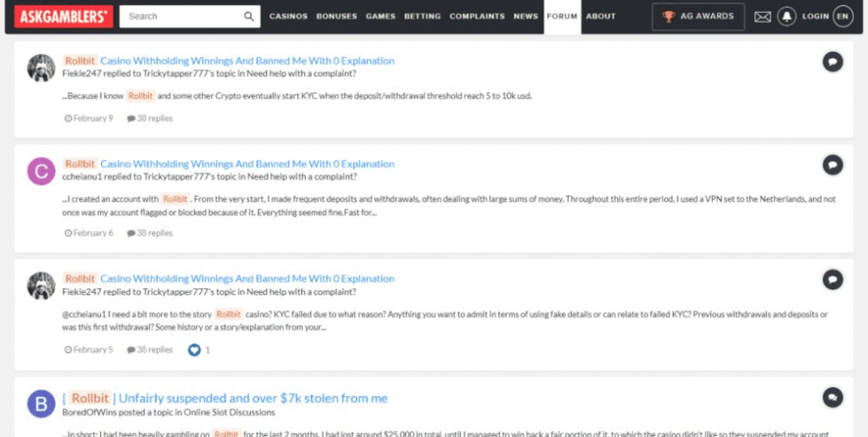Open the Bonuses menu
Image resolution: width=868 pixels, height=437 pixels.
pos(337,16)
